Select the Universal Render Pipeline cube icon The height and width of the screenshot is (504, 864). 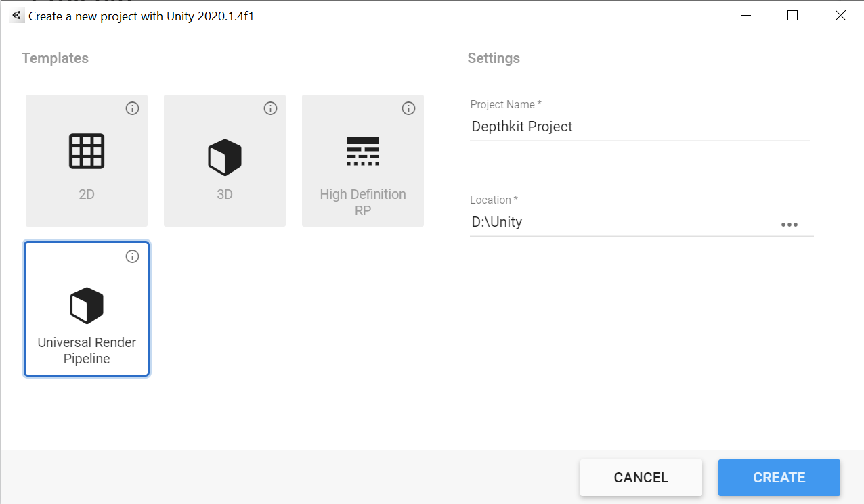(x=87, y=305)
